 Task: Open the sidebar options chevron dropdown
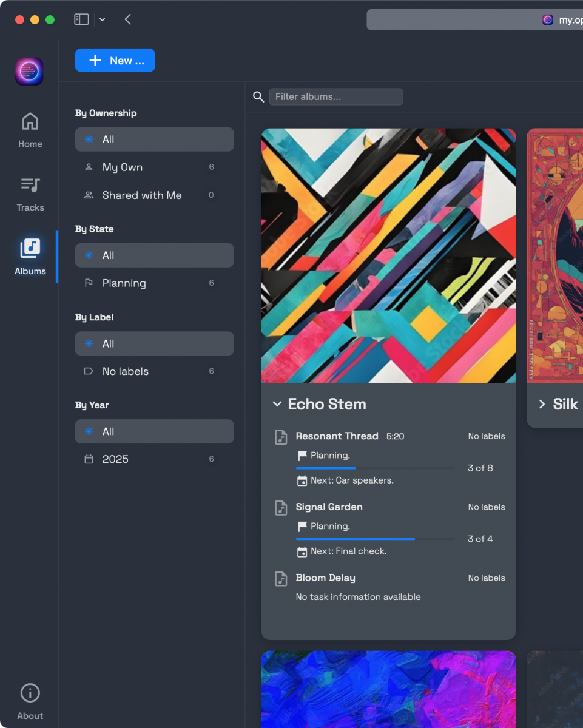[103, 19]
